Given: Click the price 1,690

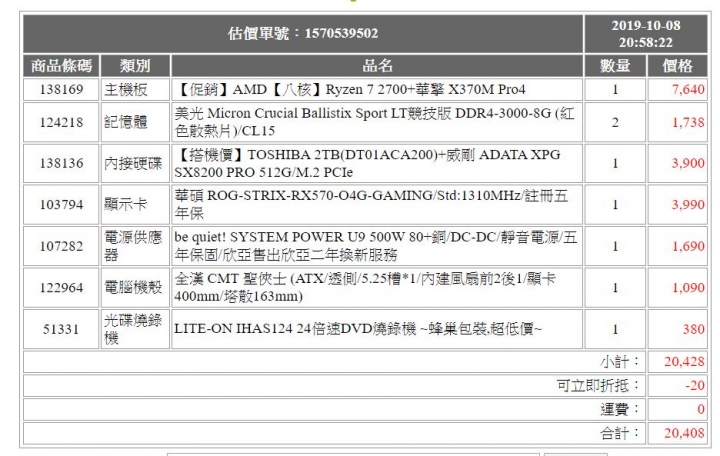Looking at the screenshot, I should tap(688, 246).
